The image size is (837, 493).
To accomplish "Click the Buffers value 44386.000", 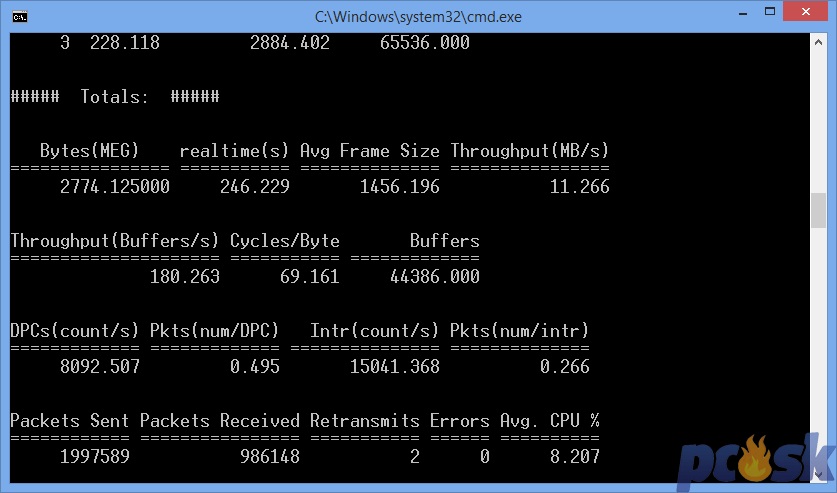I will click(x=435, y=276).
